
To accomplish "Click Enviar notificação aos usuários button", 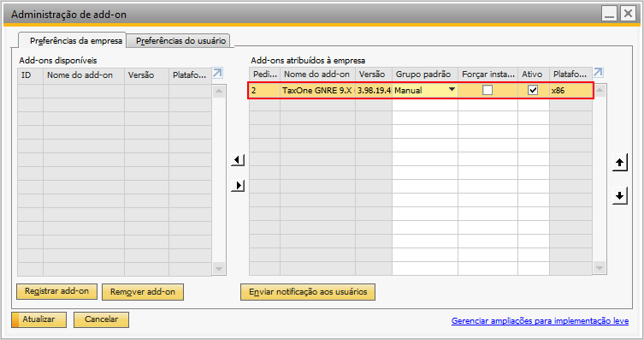I will pos(308,292).
